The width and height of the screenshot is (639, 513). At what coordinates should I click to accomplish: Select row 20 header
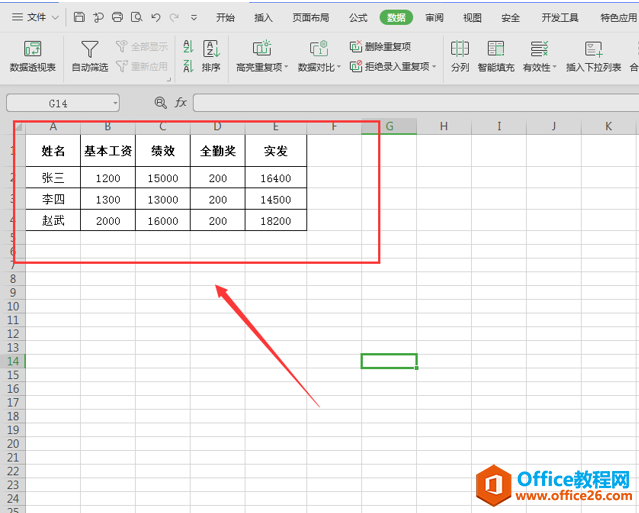[13, 443]
